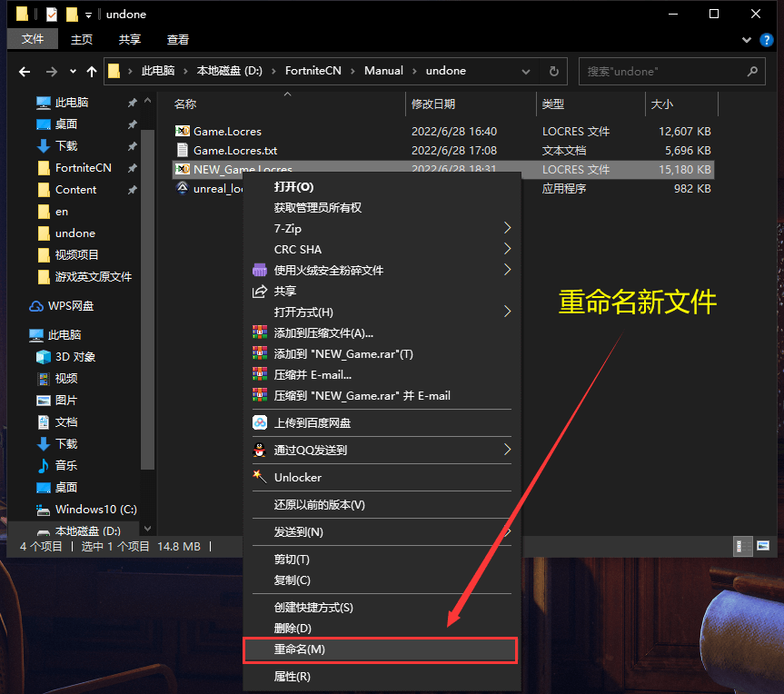
Task: Expand 发送到(N) submenu
Action: pyautogui.click(x=382, y=532)
